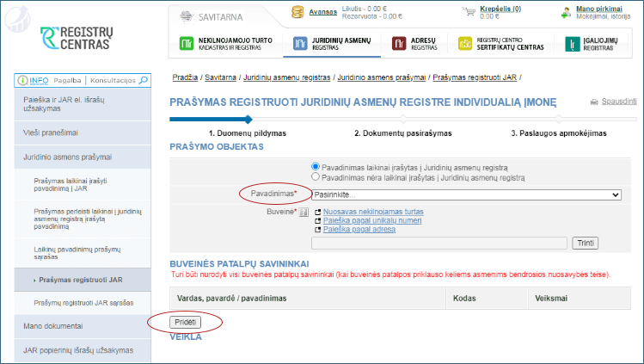Click the Kodas column header
Viewport: 644px width, 364px height.
(x=487, y=299)
